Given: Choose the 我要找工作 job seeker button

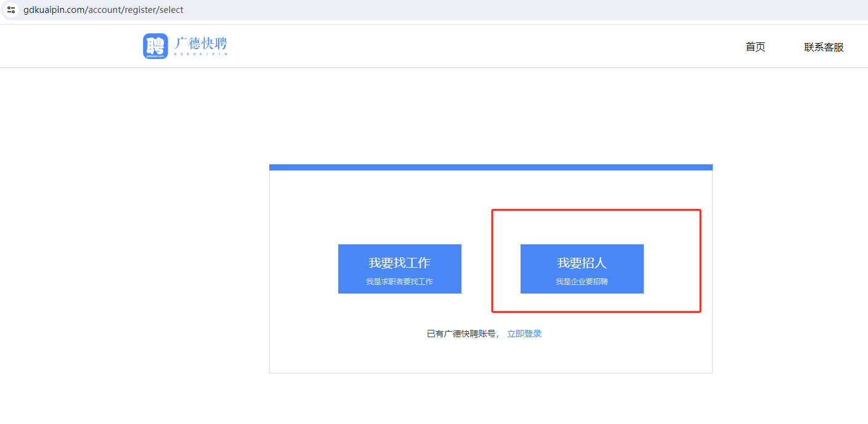Looking at the screenshot, I should click(400, 269).
